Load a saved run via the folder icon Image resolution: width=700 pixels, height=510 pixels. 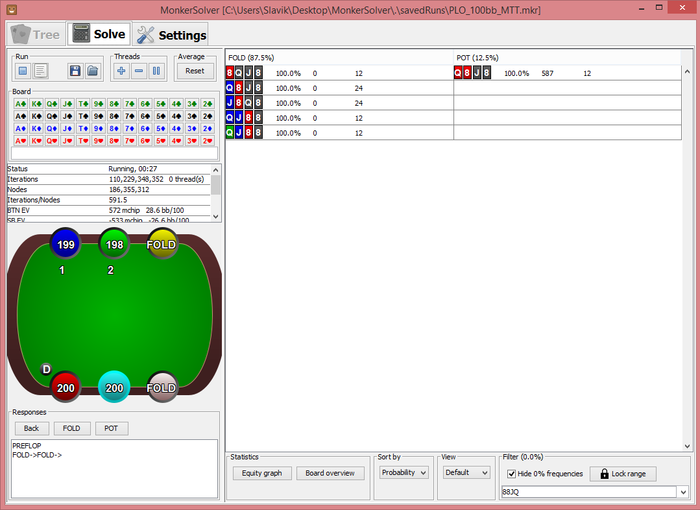tap(92, 71)
